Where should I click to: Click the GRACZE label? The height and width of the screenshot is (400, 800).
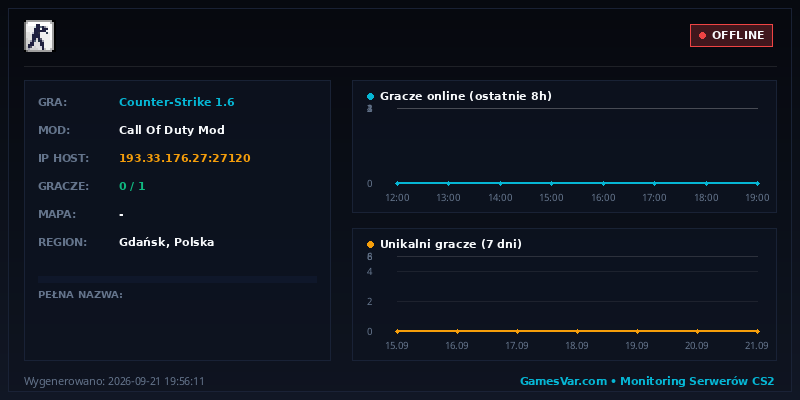pos(63,186)
